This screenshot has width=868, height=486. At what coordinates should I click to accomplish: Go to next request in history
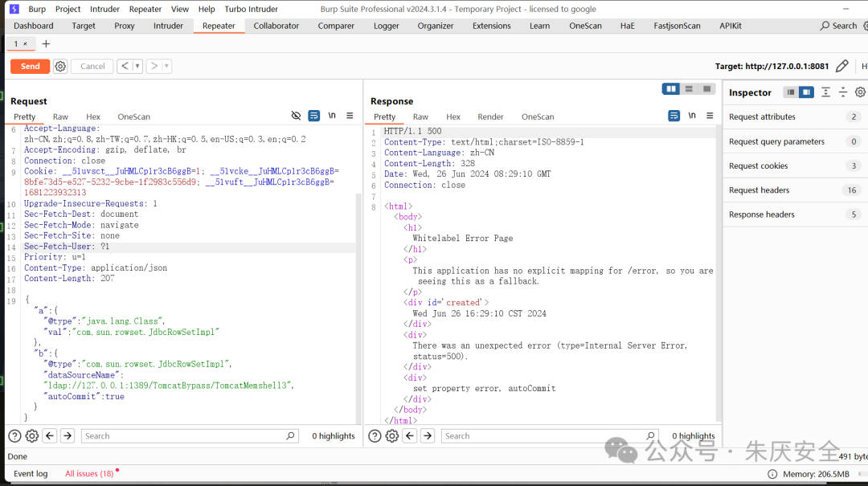pyautogui.click(x=154, y=67)
